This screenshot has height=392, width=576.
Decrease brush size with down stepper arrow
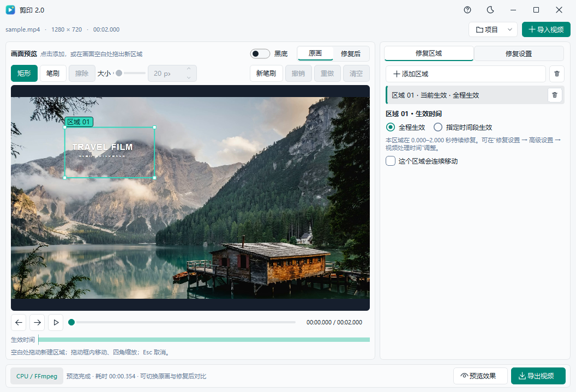(189, 77)
